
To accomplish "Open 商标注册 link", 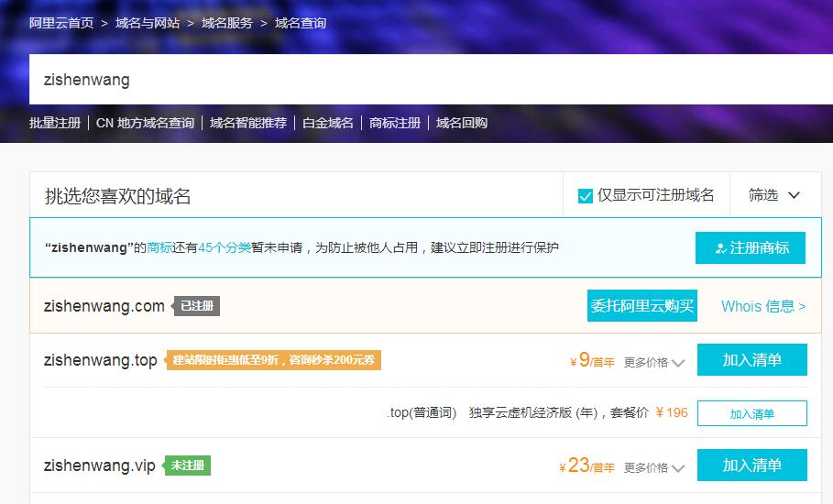I will click(395, 123).
